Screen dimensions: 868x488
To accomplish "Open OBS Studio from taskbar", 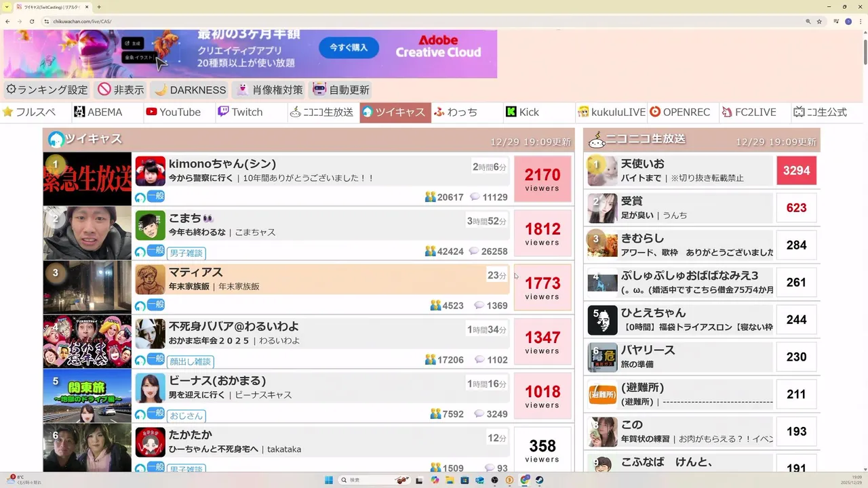I will click(494, 480).
